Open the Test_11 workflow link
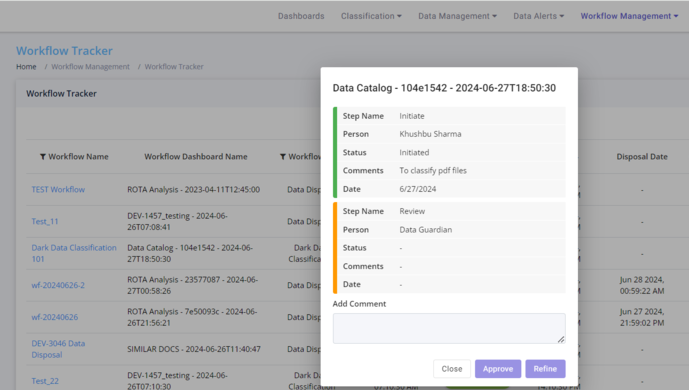Viewport: 689px width, 390px height. 45,221
